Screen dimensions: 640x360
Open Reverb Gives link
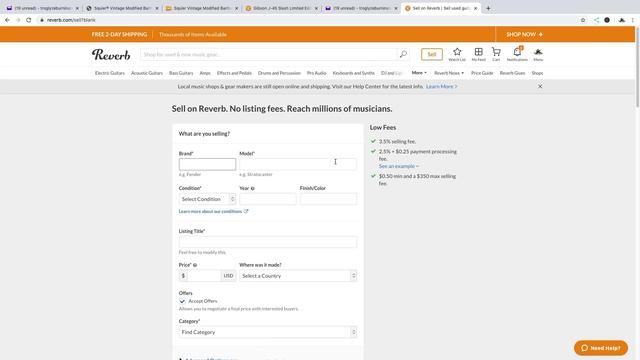(x=512, y=73)
